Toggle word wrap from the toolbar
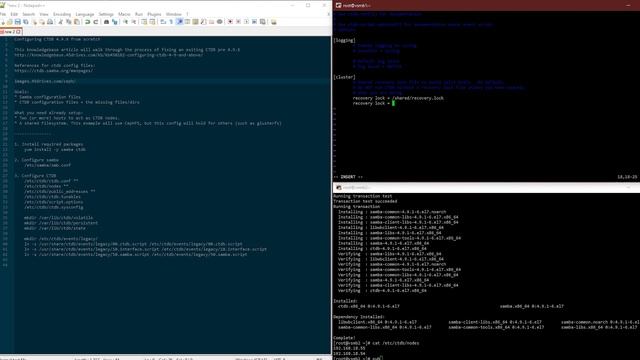The width and height of the screenshot is (640, 360). (163, 22)
